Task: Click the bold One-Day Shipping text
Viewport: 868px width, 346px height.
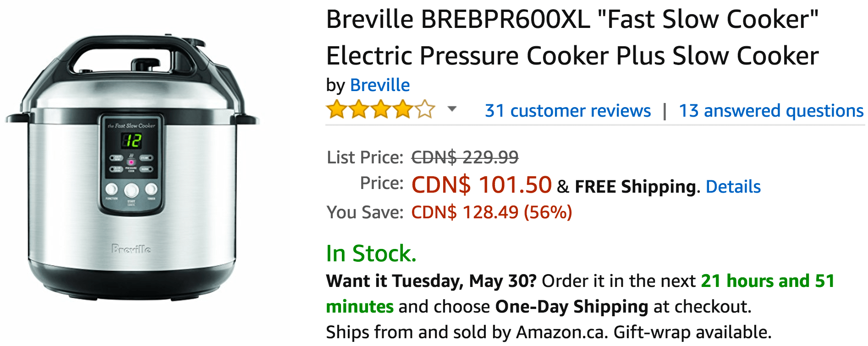Action: coord(571,307)
